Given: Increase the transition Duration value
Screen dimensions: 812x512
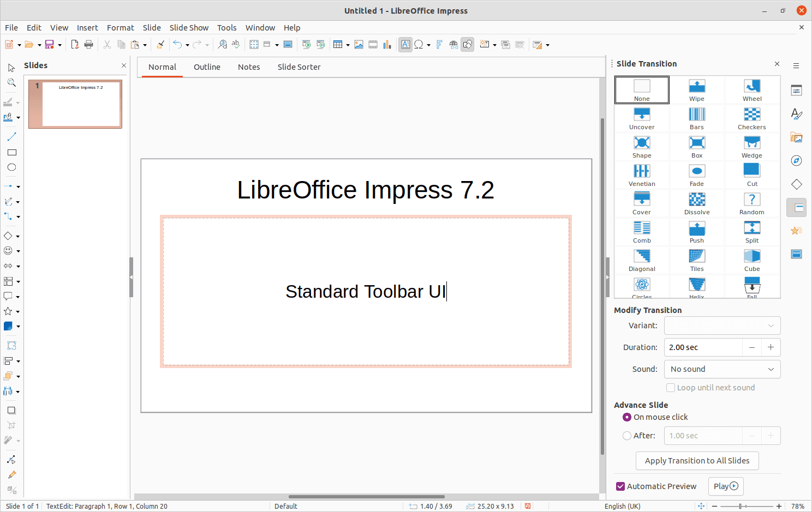Looking at the screenshot, I should 771,347.
